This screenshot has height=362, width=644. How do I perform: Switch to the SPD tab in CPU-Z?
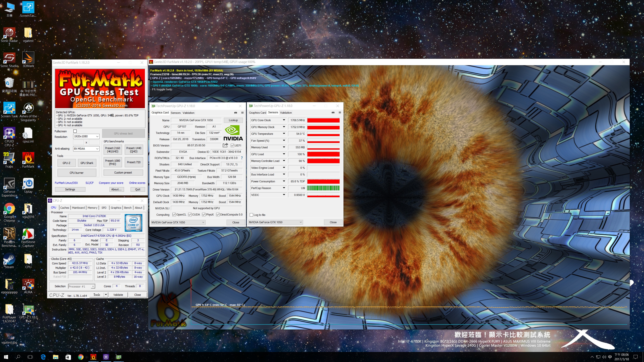point(104,208)
